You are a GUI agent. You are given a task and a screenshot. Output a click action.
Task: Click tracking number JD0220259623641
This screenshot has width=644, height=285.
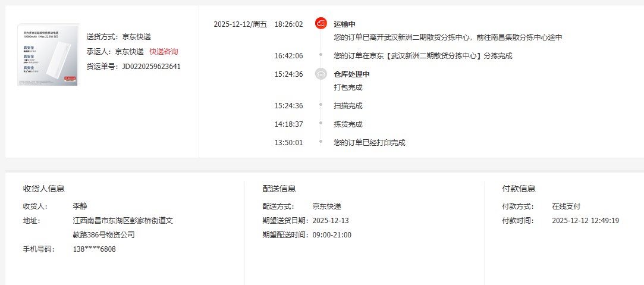click(151, 67)
